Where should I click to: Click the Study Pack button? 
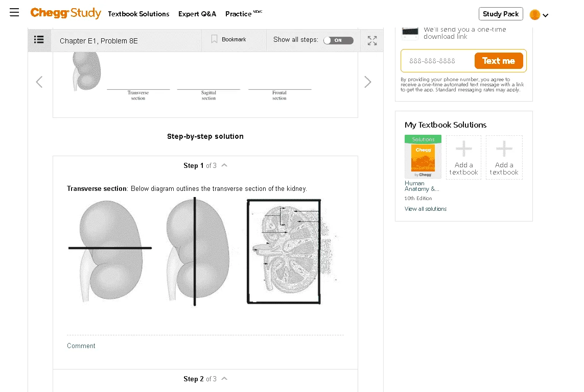click(x=501, y=14)
